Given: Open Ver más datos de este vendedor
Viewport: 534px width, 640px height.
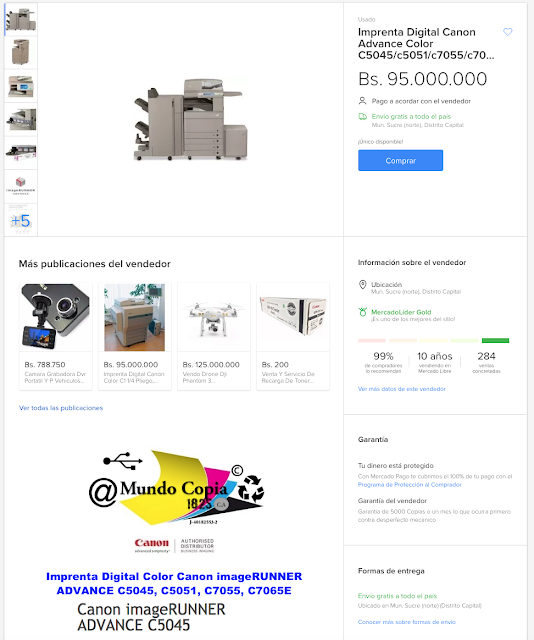Looking at the screenshot, I should click(x=402, y=389).
